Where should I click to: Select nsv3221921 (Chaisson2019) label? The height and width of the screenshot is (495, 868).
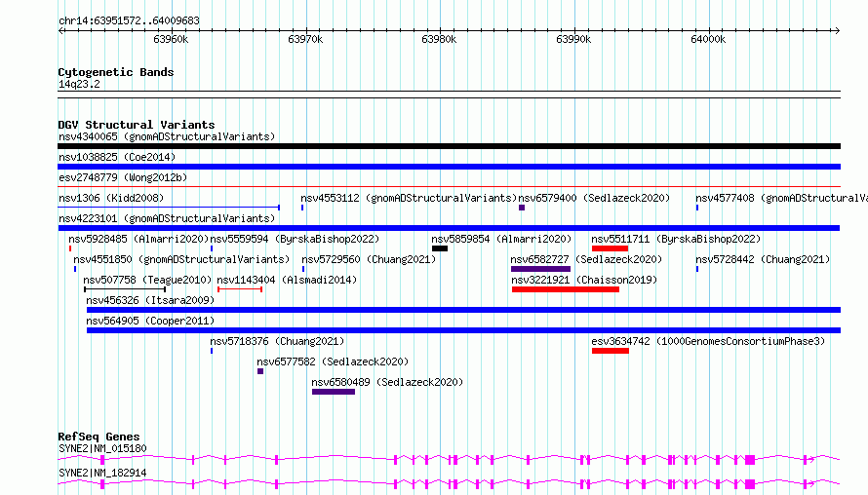584,280
